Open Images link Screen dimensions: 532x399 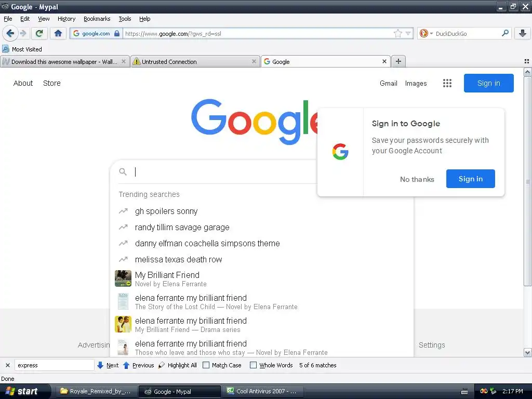[416, 83]
